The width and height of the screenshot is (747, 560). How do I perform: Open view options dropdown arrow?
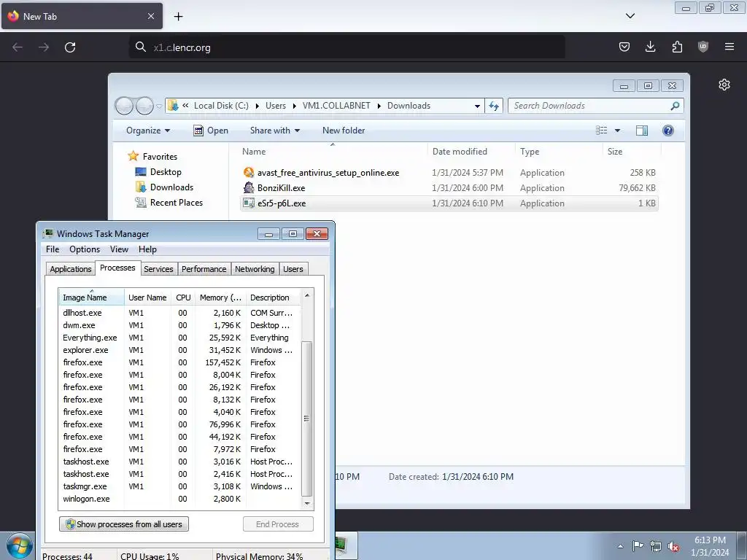(617, 131)
